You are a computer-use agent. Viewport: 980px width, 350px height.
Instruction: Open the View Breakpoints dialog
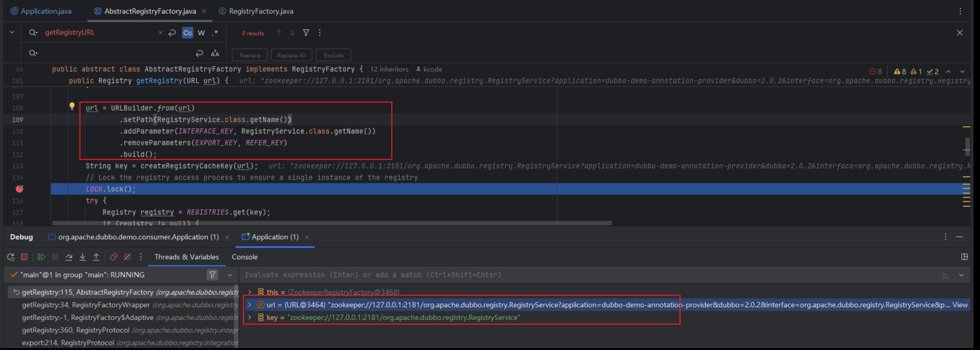pyautogui.click(x=113, y=257)
